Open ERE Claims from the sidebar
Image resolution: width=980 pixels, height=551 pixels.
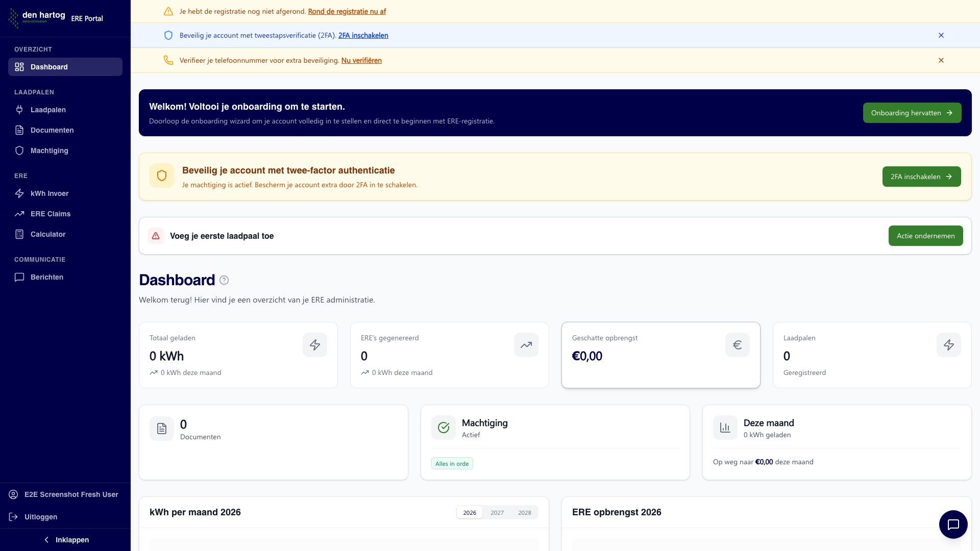point(51,214)
